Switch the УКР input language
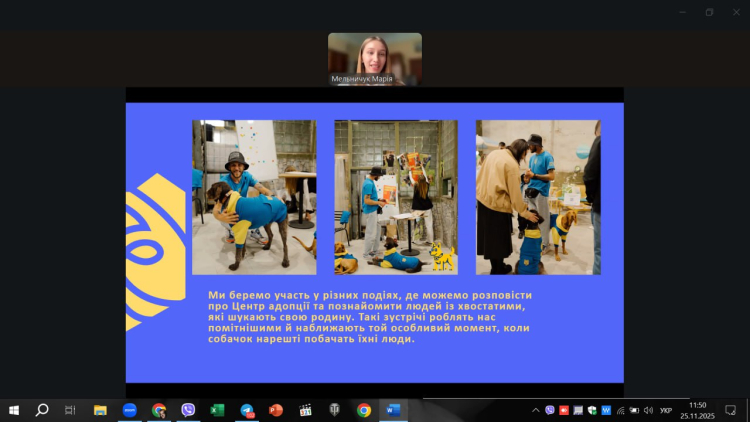The image size is (750, 422). (x=666, y=410)
